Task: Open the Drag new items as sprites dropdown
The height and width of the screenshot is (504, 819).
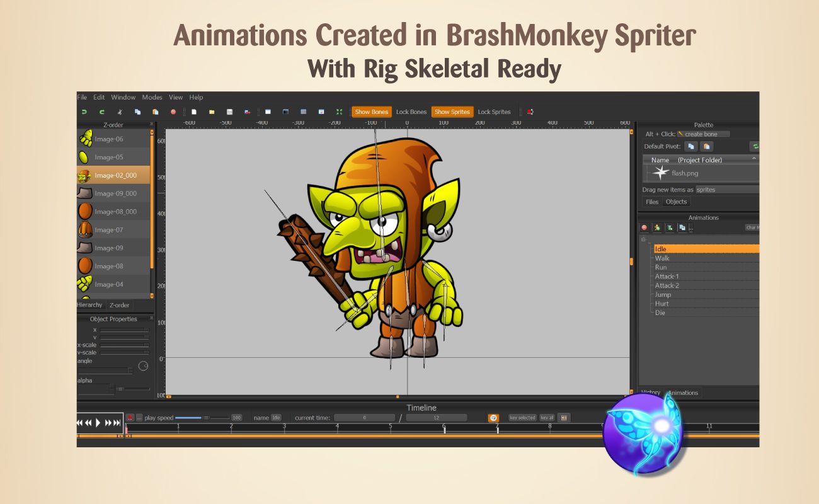Action: click(x=727, y=190)
